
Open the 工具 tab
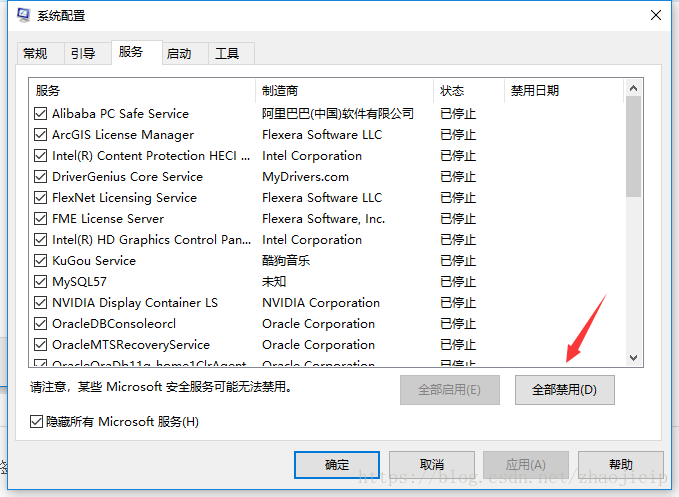[x=231, y=54]
